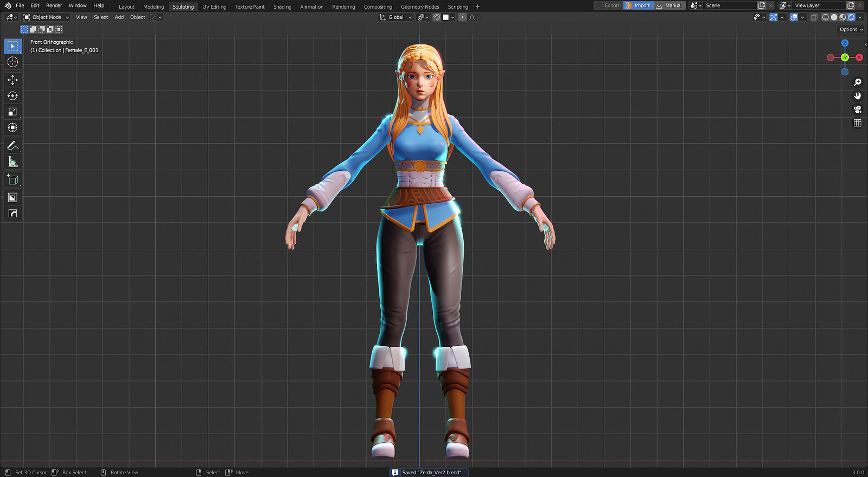Click the green Y axis gizmo

(x=845, y=57)
